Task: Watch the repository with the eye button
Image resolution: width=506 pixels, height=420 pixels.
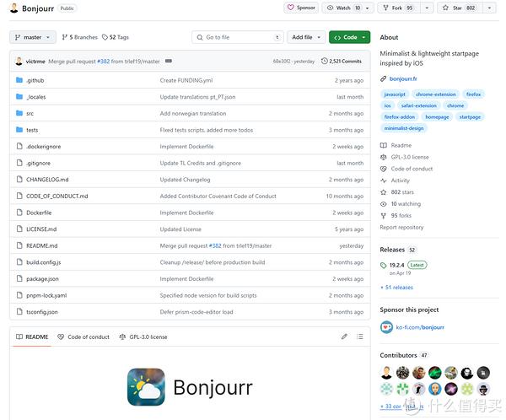Action: point(342,8)
